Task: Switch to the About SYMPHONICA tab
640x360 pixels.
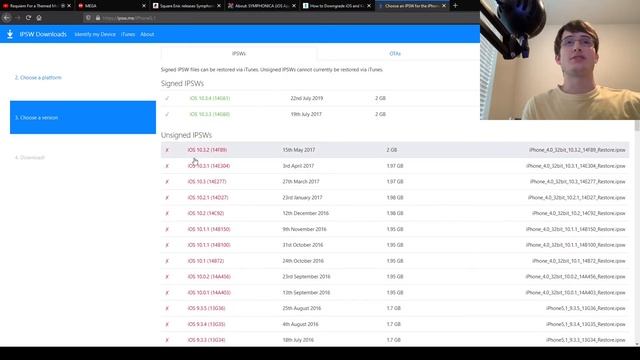Action: [x=261, y=6]
